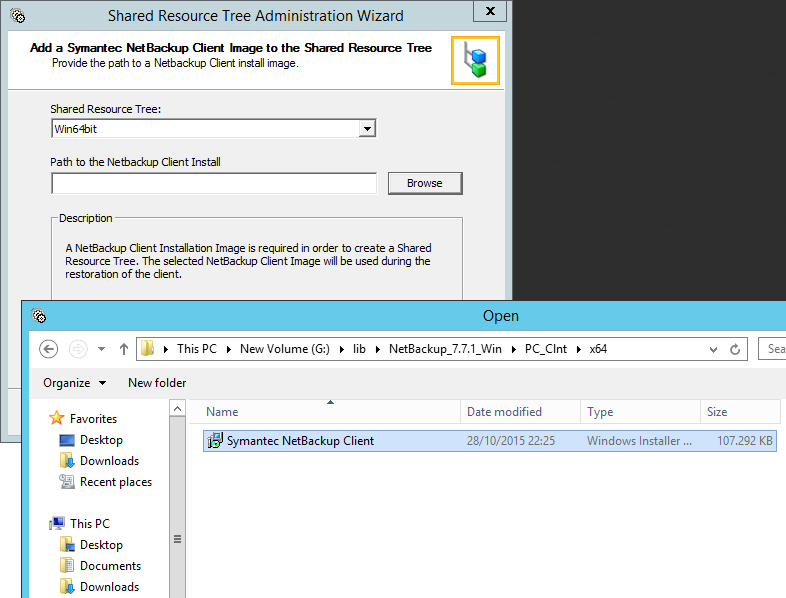Open the Shared Resource Tree dropdown
Image resolution: width=786 pixels, height=598 pixels.
coord(367,129)
